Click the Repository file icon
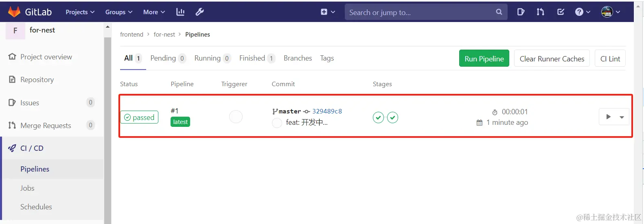 [12, 79]
